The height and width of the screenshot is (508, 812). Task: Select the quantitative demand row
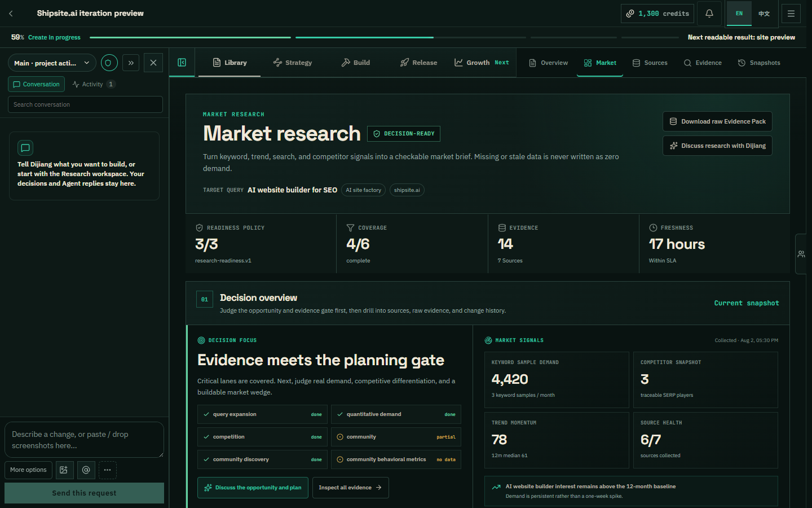(396, 414)
